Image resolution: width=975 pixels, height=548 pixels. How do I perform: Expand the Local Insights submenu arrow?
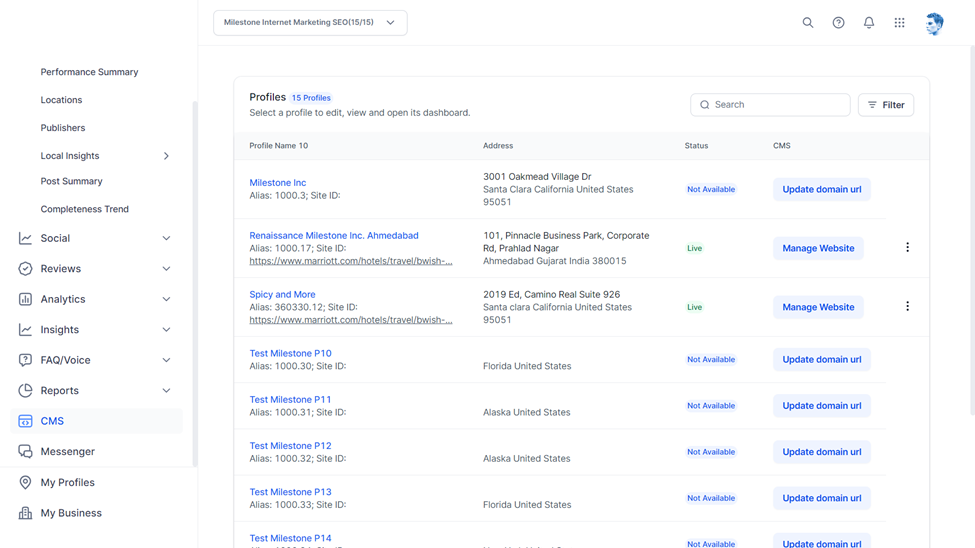[166, 156]
